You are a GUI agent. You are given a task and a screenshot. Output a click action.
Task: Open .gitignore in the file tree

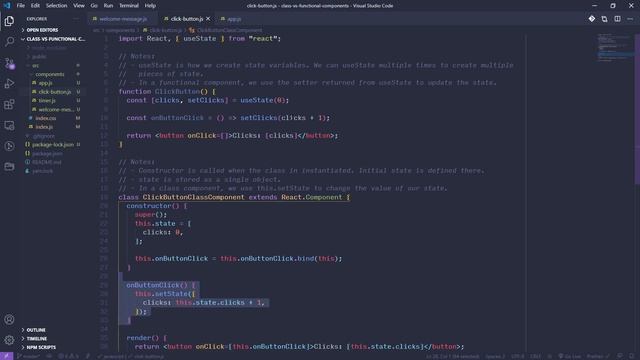click(x=43, y=136)
